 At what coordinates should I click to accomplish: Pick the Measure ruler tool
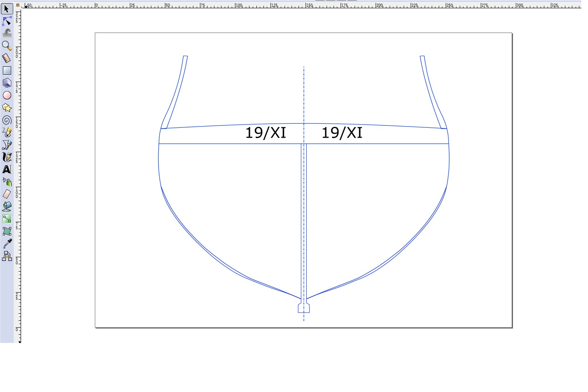tap(7, 58)
